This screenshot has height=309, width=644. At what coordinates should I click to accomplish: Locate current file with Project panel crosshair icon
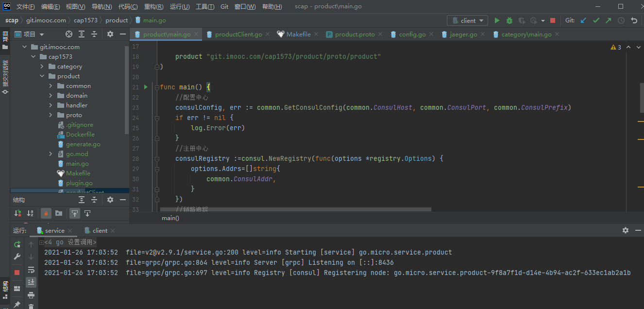point(69,34)
